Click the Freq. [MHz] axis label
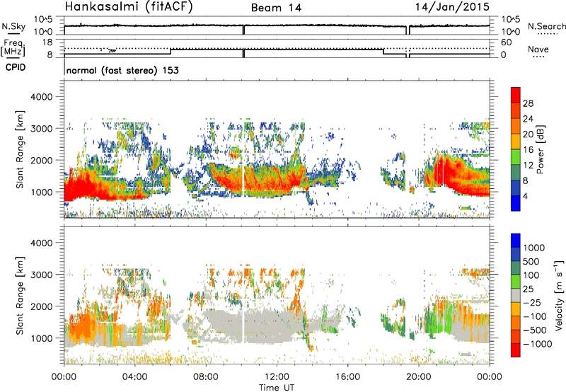 13,48
